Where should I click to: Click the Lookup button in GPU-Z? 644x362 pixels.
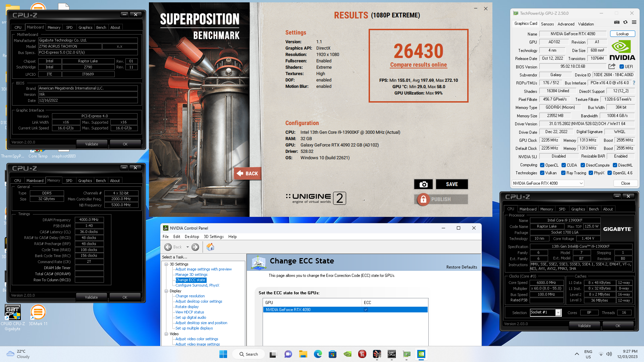(x=622, y=34)
